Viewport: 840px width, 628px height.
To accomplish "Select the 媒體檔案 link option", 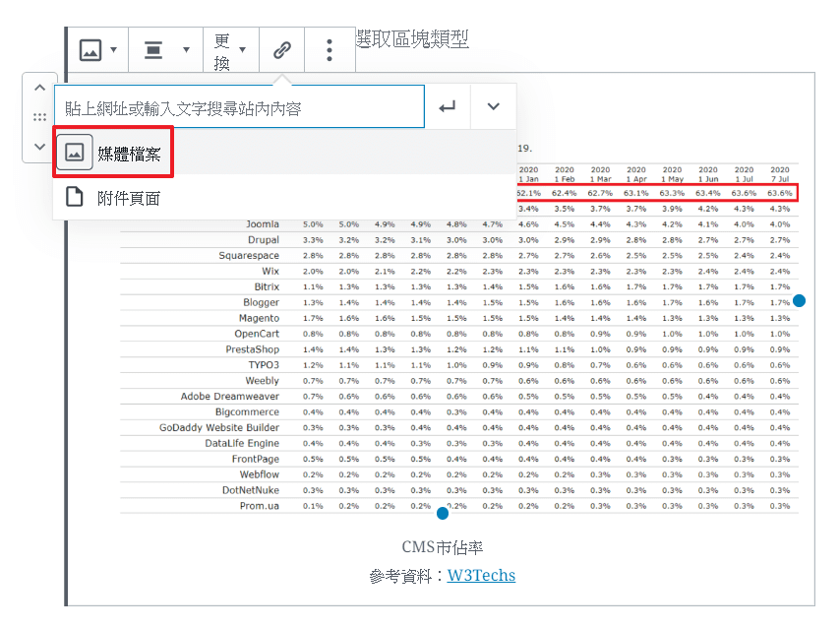I will click(284, 153).
